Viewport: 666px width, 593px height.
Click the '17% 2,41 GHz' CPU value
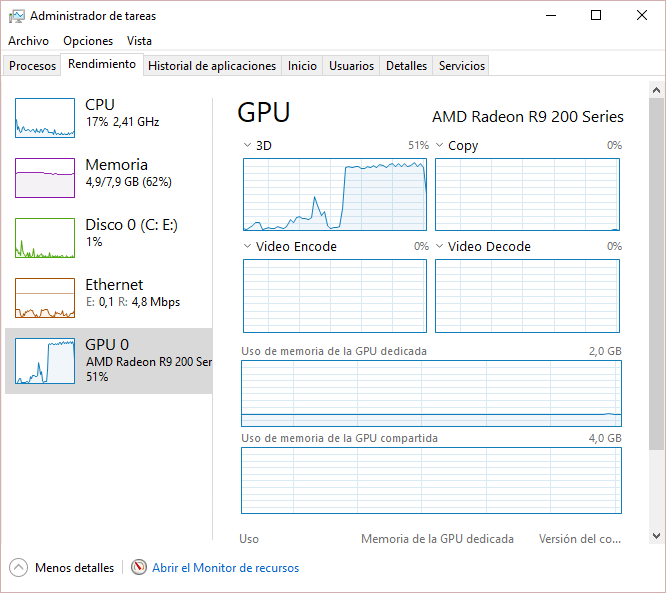[x=122, y=122]
